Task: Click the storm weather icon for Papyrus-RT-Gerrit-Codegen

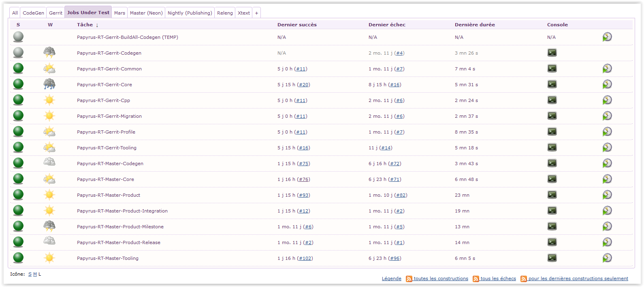Action: click(x=49, y=52)
